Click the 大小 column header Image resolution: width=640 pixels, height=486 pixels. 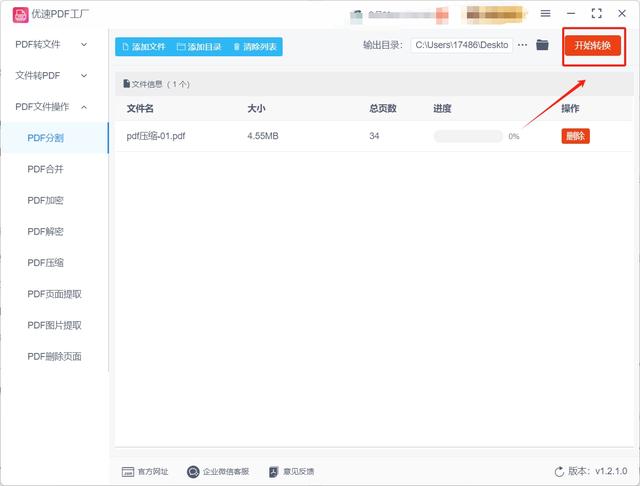256,109
